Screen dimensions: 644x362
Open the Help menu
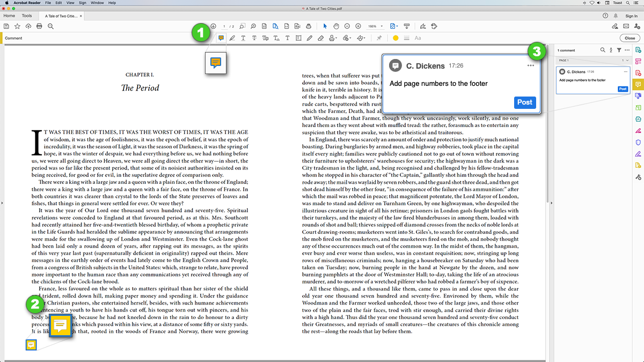tap(112, 3)
